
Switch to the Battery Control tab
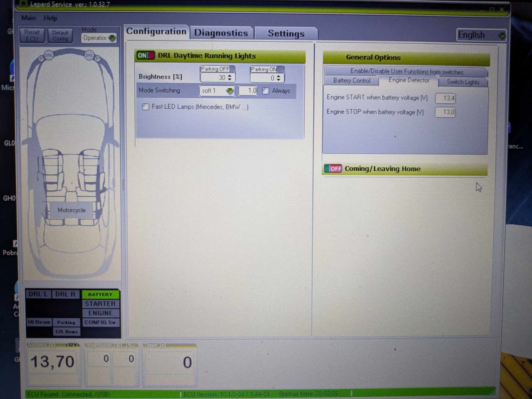(351, 81)
